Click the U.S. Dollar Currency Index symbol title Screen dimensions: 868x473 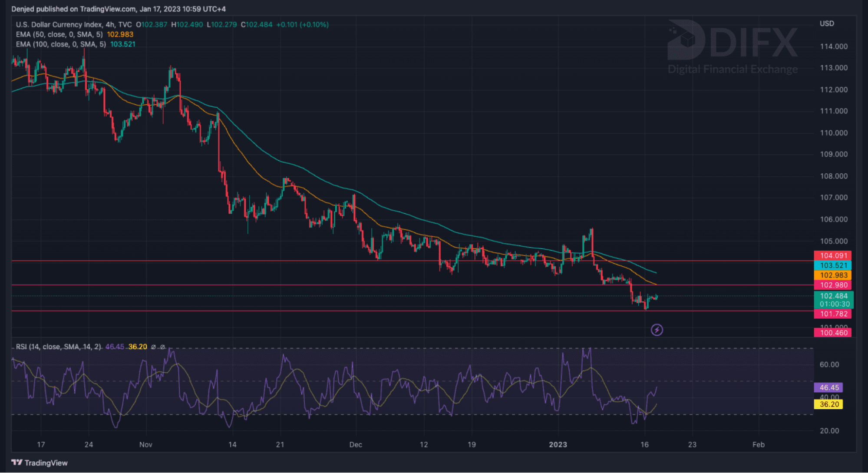59,25
